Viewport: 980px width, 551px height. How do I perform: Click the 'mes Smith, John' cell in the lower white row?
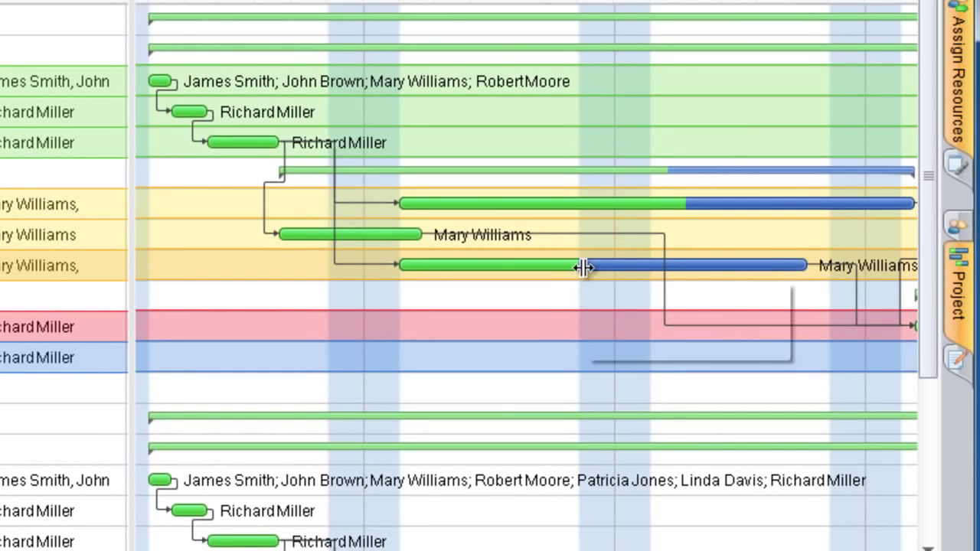click(64, 480)
